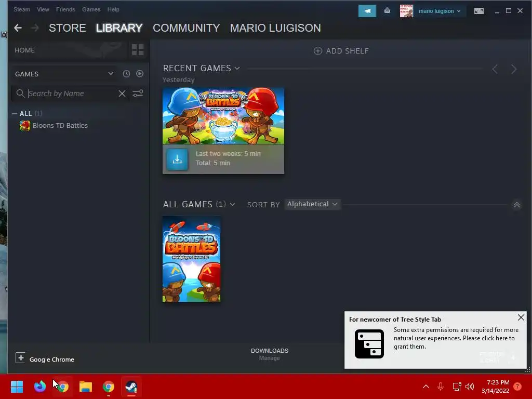Image resolution: width=532 pixels, height=399 pixels.
Task: Launch Firefox from the taskbar
Action: (39, 387)
